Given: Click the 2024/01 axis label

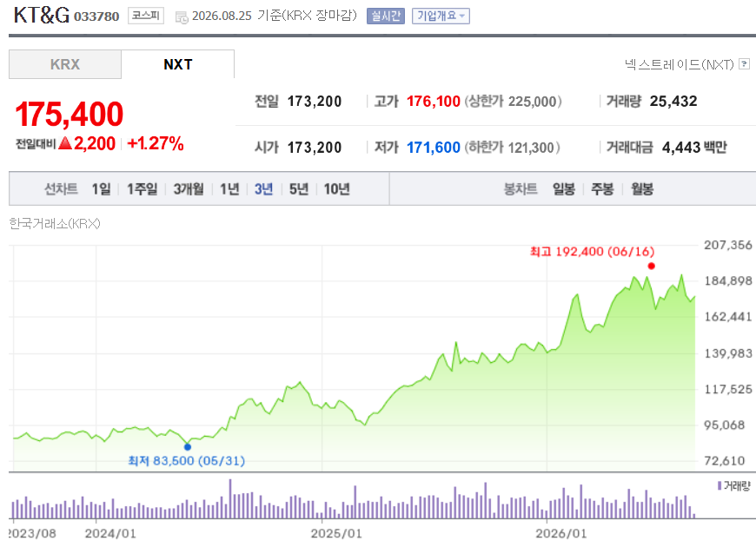Looking at the screenshot, I should point(110,533).
